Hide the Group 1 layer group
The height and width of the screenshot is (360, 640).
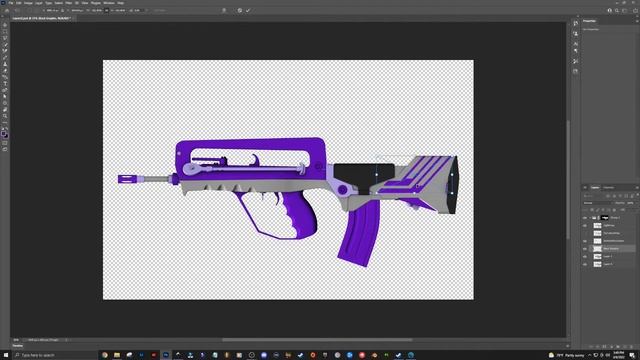[x=584, y=218]
